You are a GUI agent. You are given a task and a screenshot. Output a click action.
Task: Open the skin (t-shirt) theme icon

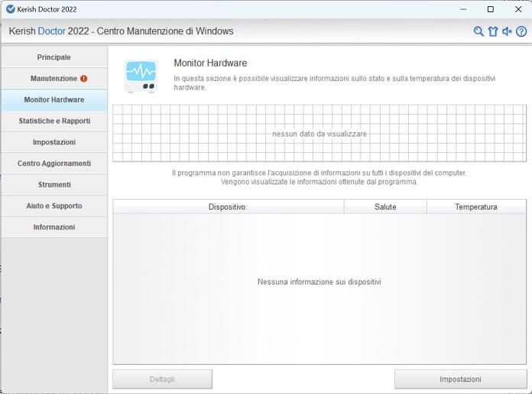coord(493,31)
